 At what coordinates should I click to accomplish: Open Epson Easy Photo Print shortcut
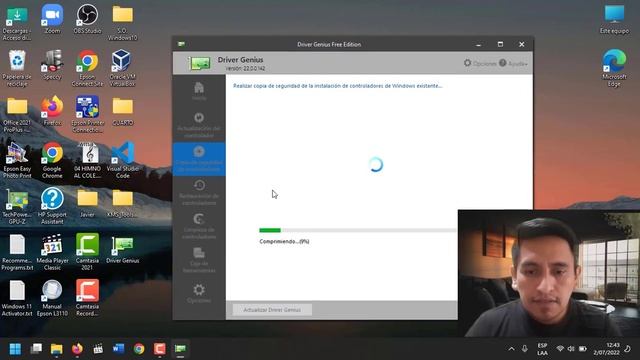pos(17,160)
